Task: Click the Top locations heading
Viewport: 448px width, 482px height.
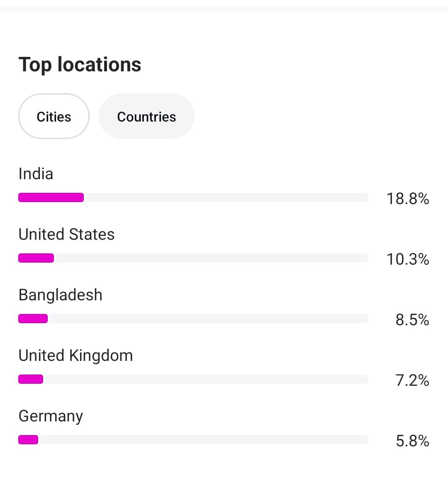Action: coord(80,65)
